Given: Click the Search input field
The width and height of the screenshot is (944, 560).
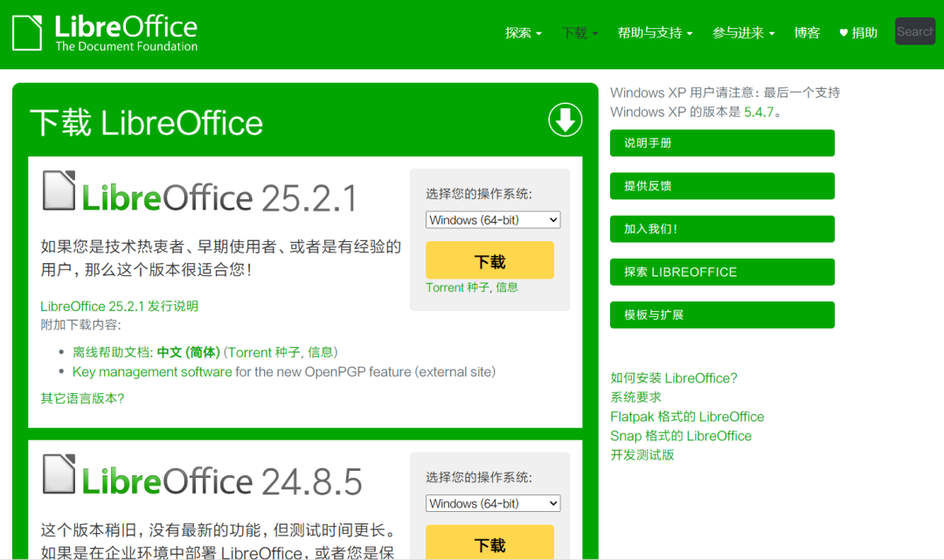Looking at the screenshot, I should point(914,31).
